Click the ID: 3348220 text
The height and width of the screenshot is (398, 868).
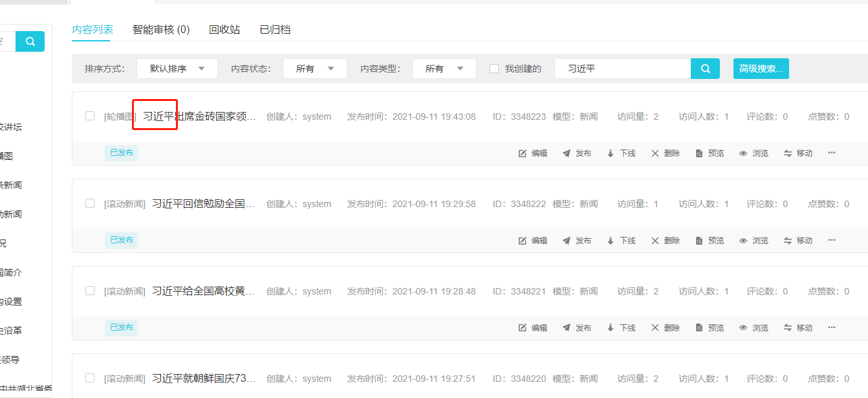pos(519,379)
